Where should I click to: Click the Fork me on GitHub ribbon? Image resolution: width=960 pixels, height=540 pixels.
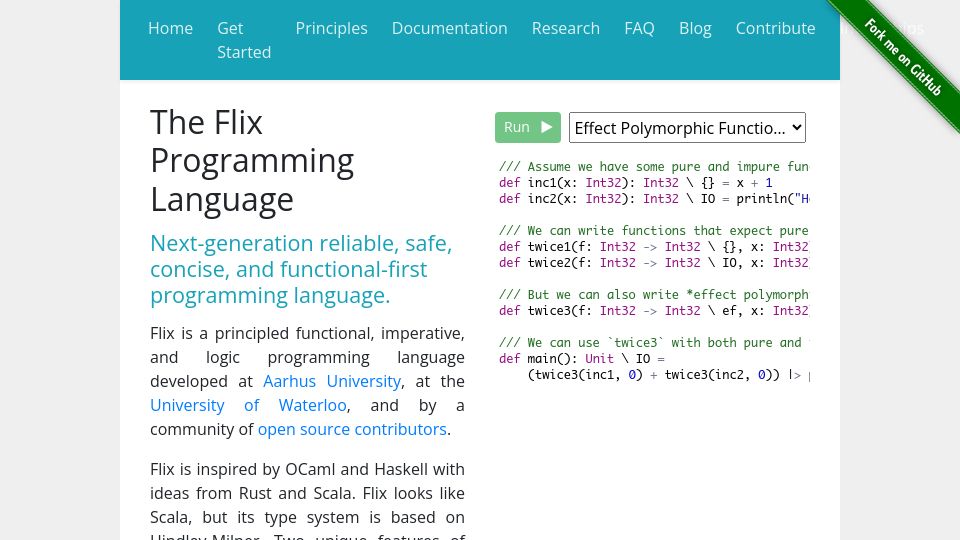(x=903, y=57)
